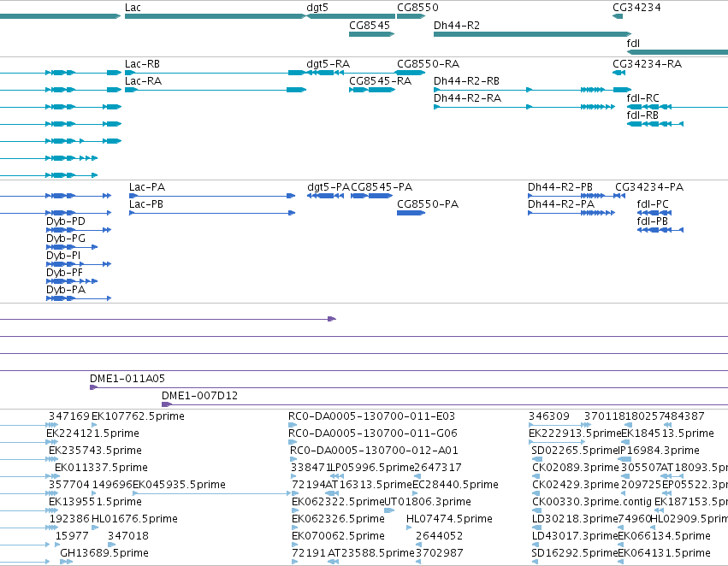
Task: Open the CG34234 gene label
Action: click(x=636, y=8)
